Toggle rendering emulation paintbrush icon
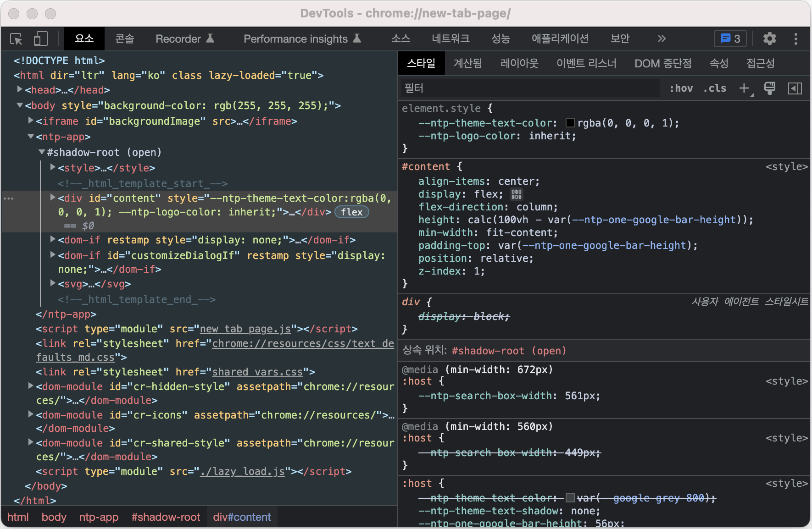The image size is (812, 529). coord(770,88)
